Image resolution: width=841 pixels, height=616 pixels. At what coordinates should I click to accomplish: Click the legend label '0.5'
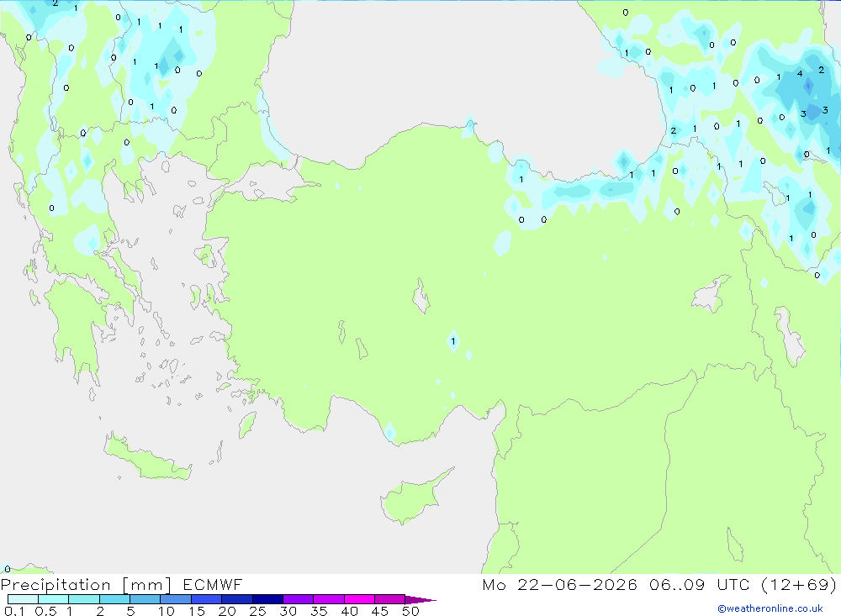tap(45, 611)
